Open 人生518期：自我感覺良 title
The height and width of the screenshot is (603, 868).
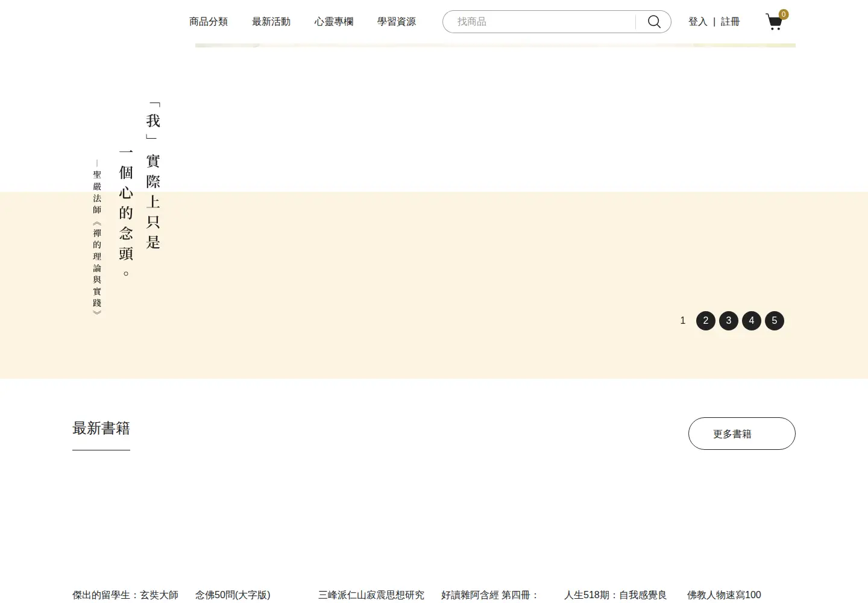[x=615, y=595]
